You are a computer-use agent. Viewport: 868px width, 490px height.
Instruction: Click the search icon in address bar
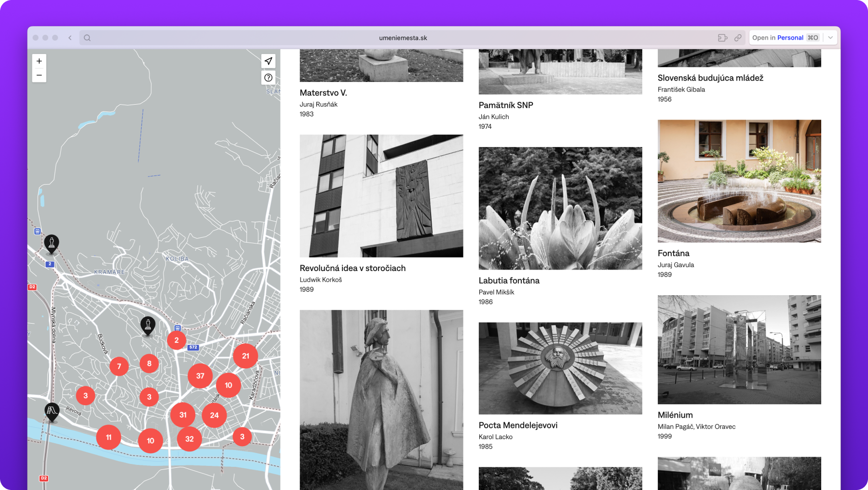pyautogui.click(x=87, y=38)
